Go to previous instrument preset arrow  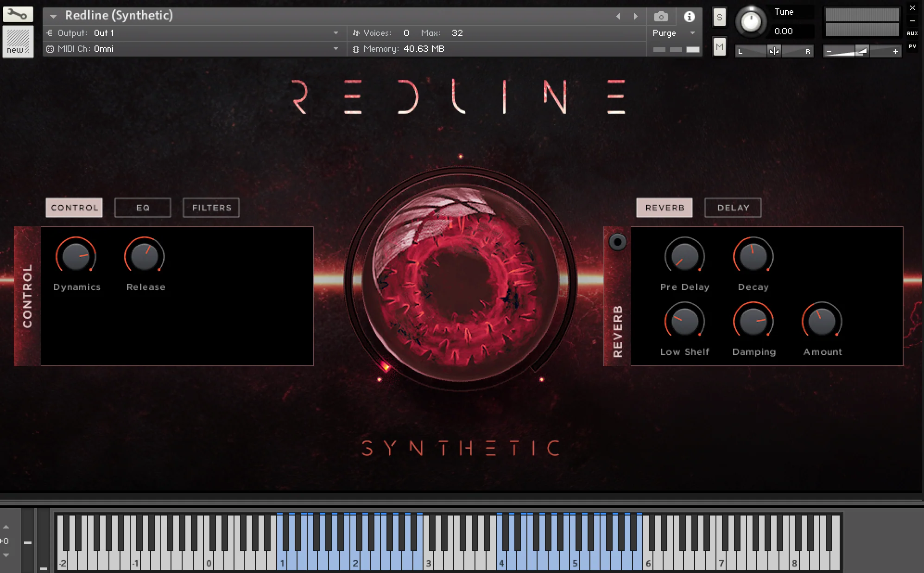point(618,16)
